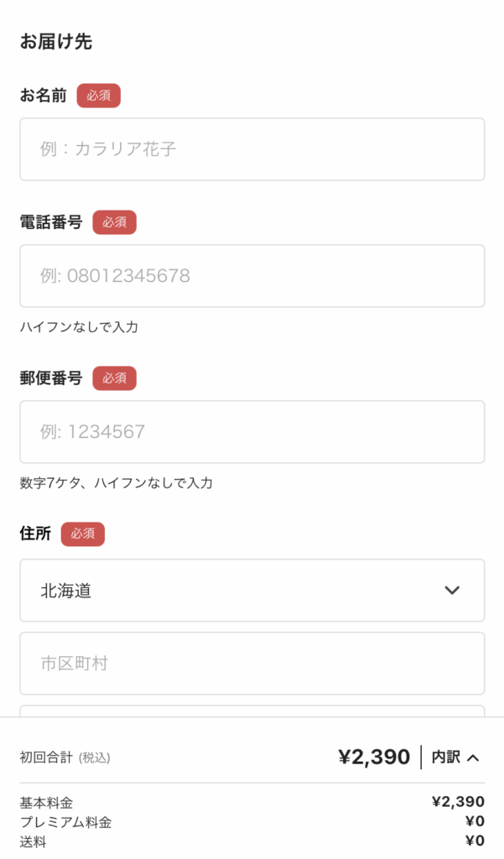Click the 基本料金 row in breakdown
This screenshot has height=859, width=504.
coord(252,803)
